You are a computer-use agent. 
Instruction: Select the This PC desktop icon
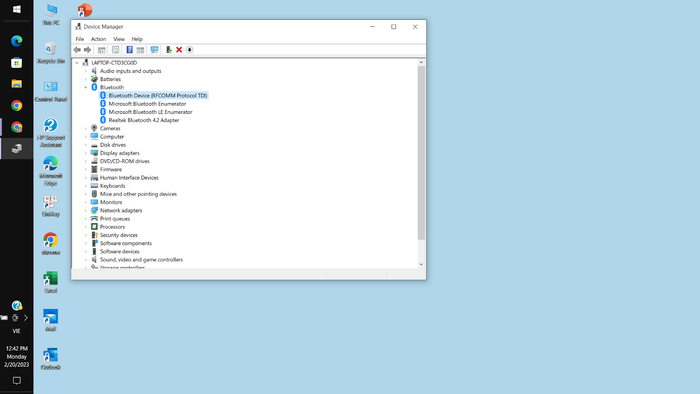(x=51, y=14)
